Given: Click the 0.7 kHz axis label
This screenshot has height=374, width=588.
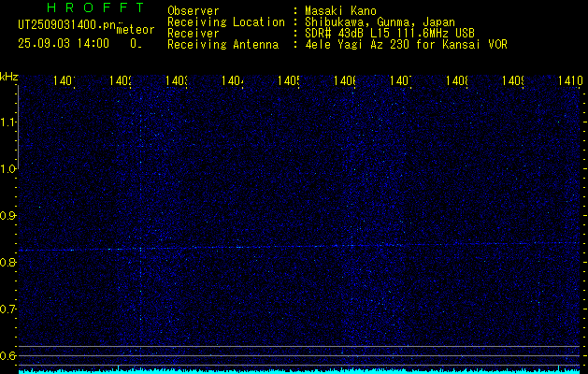Looking at the screenshot, I should tap(7, 309).
